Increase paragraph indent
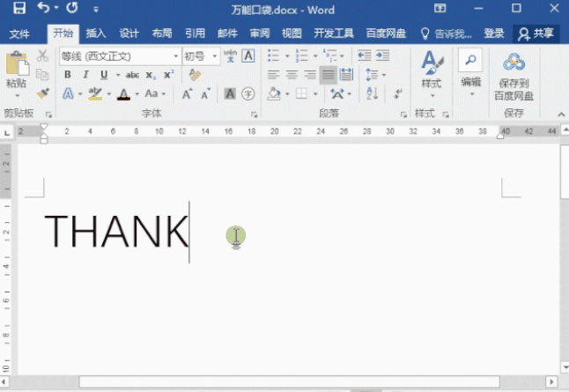The image size is (569, 392). [382, 55]
